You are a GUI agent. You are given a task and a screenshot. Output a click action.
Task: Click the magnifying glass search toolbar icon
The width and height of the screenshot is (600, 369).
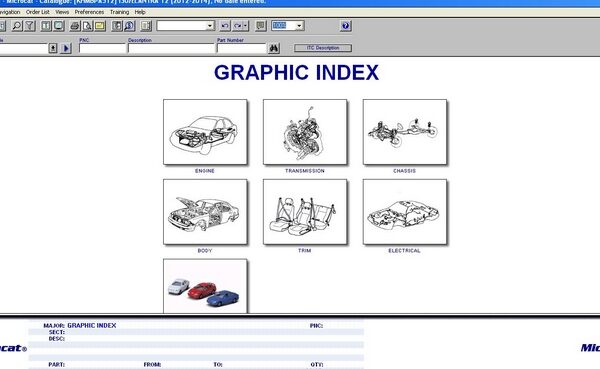(x=17, y=26)
